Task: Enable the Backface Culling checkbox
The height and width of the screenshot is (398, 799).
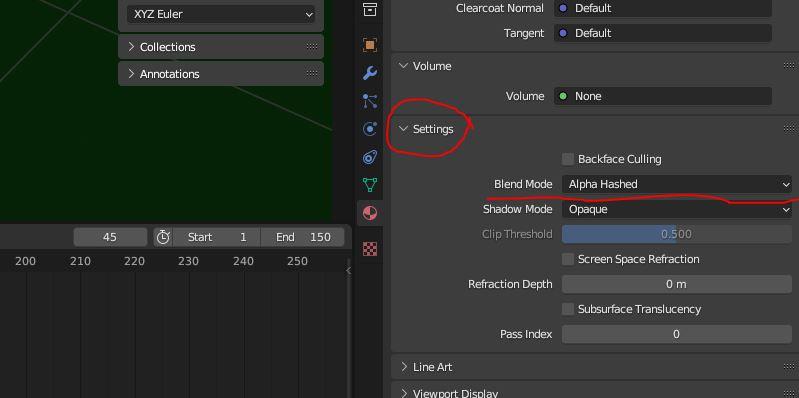Action: (x=568, y=159)
